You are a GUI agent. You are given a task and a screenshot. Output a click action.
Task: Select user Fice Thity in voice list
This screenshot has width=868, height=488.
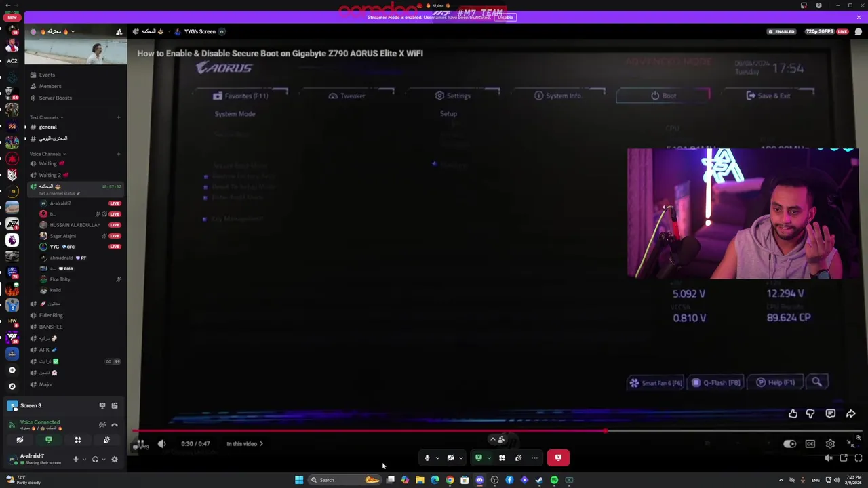point(60,279)
